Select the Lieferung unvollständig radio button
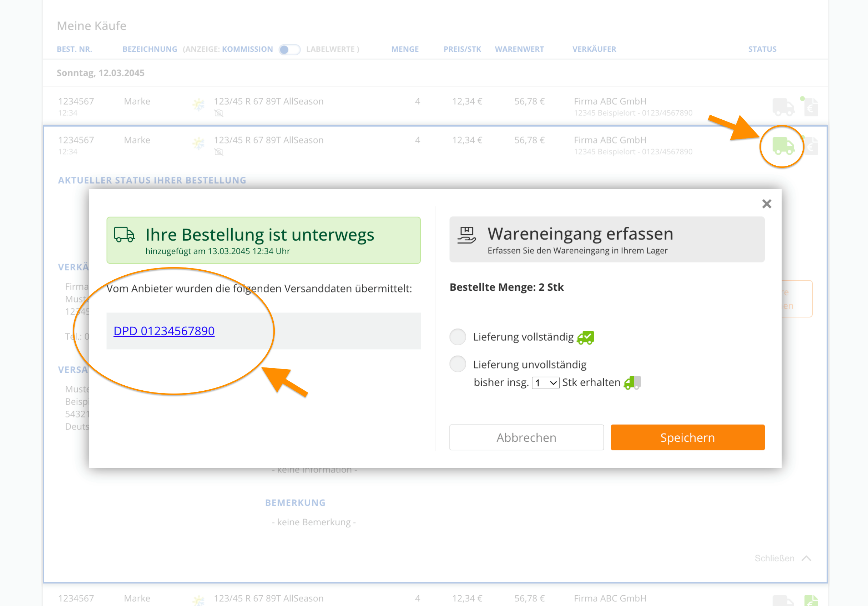The height and width of the screenshot is (606, 868). (458, 364)
